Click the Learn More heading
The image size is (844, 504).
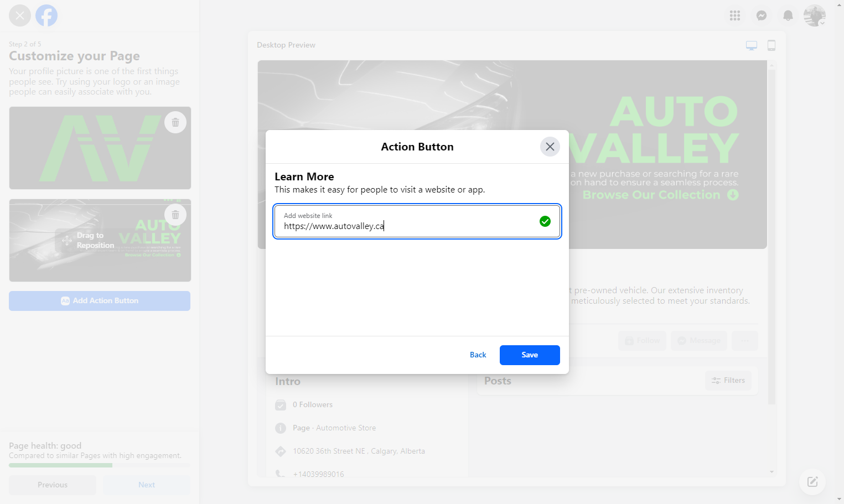click(x=304, y=177)
